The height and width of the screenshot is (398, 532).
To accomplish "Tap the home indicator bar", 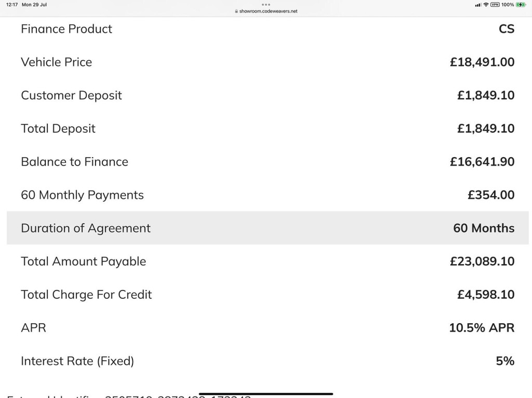I will (x=266, y=394).
